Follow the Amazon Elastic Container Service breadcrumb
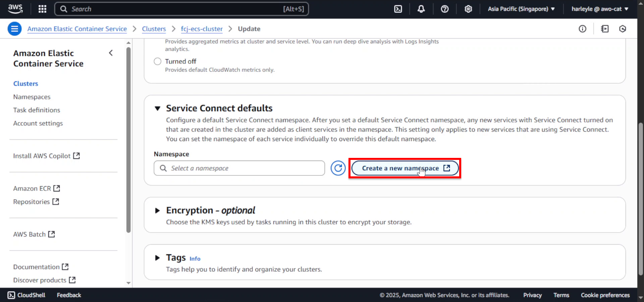 pos(77,29)
